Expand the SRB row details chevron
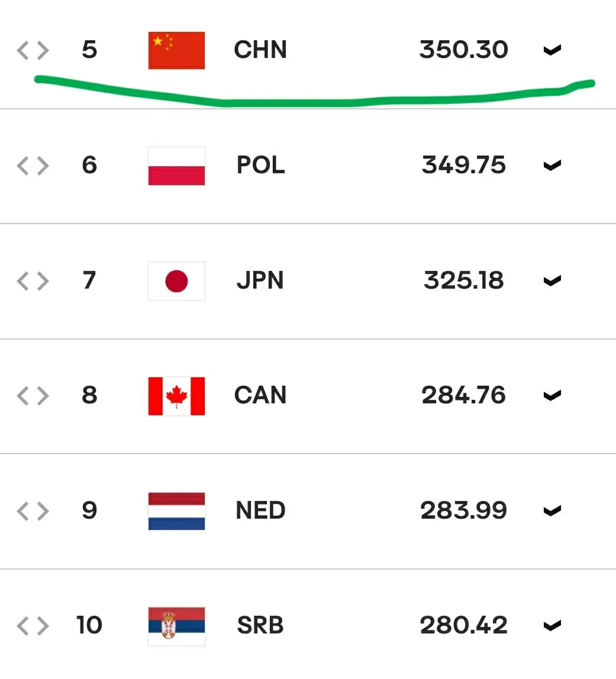Viewport: 616px width, 679px height. [552, 625]
